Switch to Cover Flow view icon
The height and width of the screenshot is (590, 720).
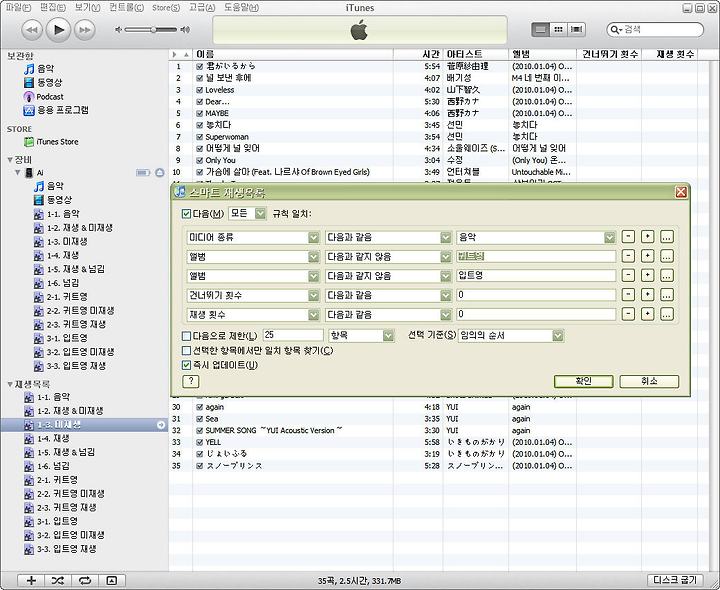click(576, 30)
